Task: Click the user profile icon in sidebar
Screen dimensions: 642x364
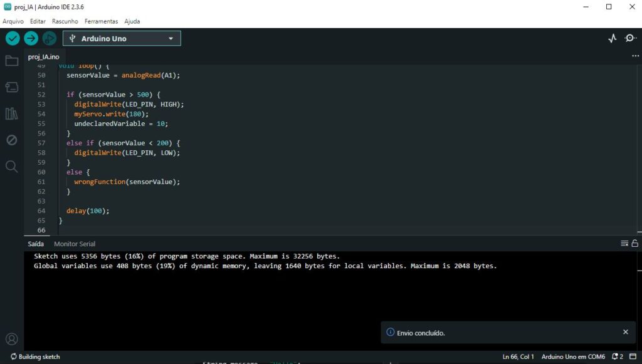Action: (11, 339)
